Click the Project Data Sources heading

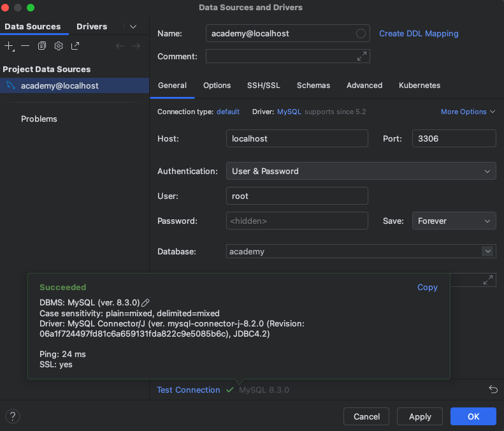coord(47,69)
